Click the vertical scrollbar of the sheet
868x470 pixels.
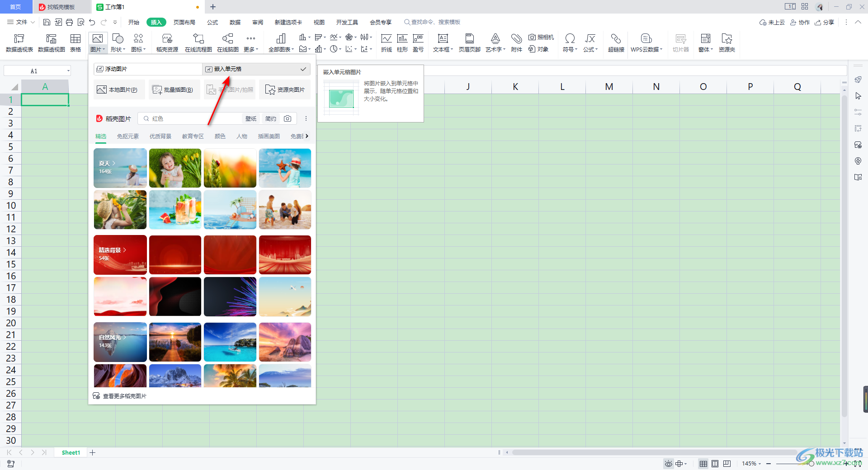click(x=844, y=255)
